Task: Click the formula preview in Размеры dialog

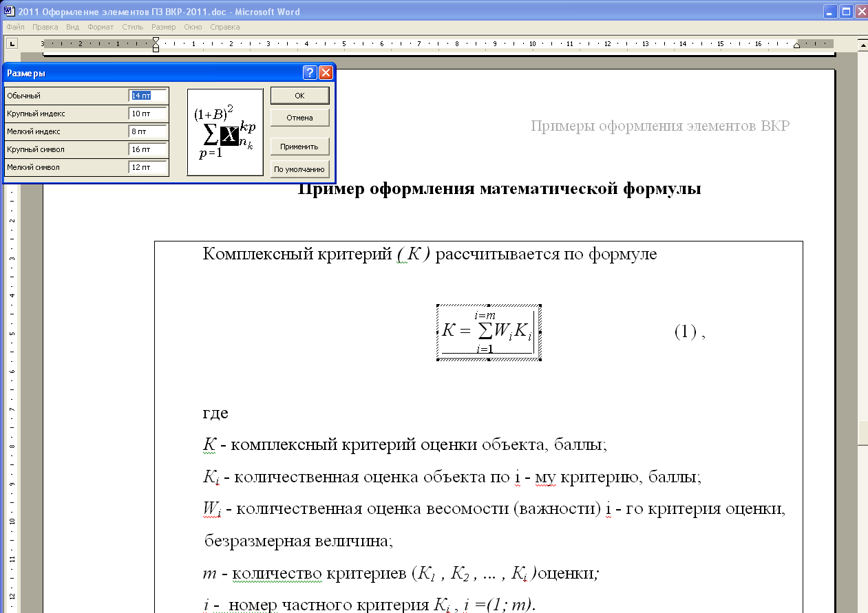Action: [x=225, y=132]
